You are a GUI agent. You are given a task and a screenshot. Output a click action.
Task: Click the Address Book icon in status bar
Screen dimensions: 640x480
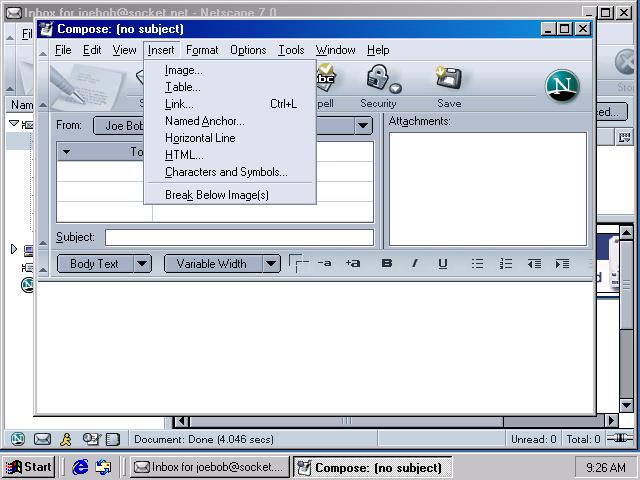pos(112,439)
